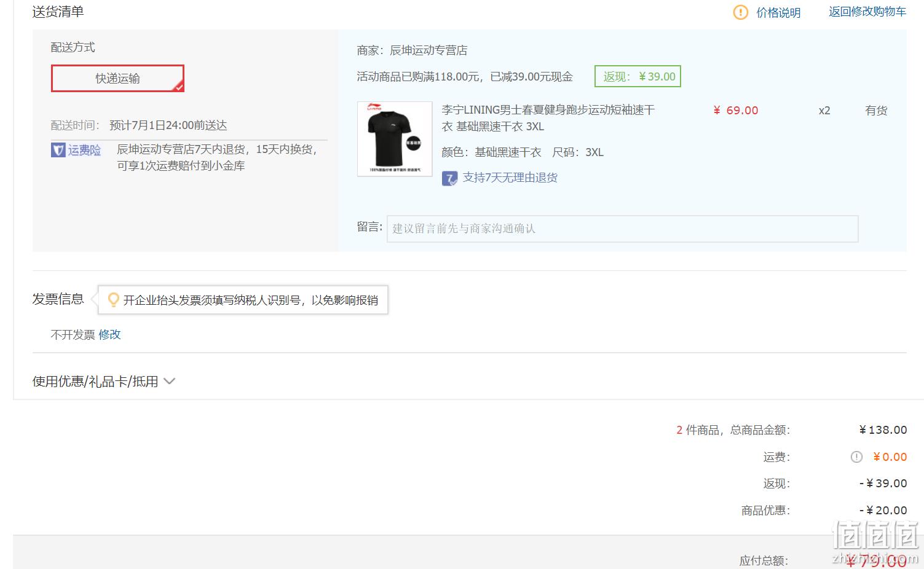Click the 返现 ¥39.00 green badge
This screenshot has height=569, width=924.
[638, 76]
